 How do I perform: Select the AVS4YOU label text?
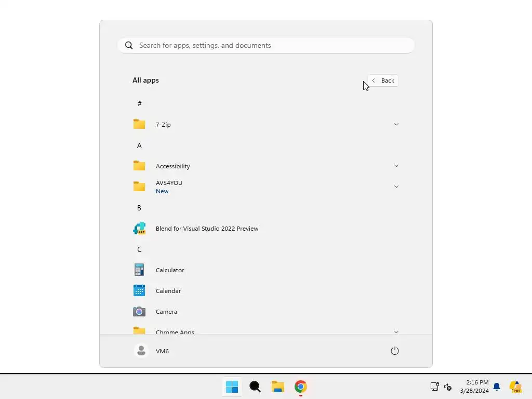click(169, 182)
